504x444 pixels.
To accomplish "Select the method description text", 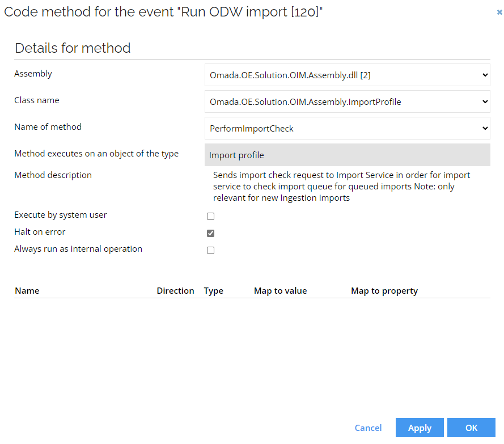I will pos(341,187).
